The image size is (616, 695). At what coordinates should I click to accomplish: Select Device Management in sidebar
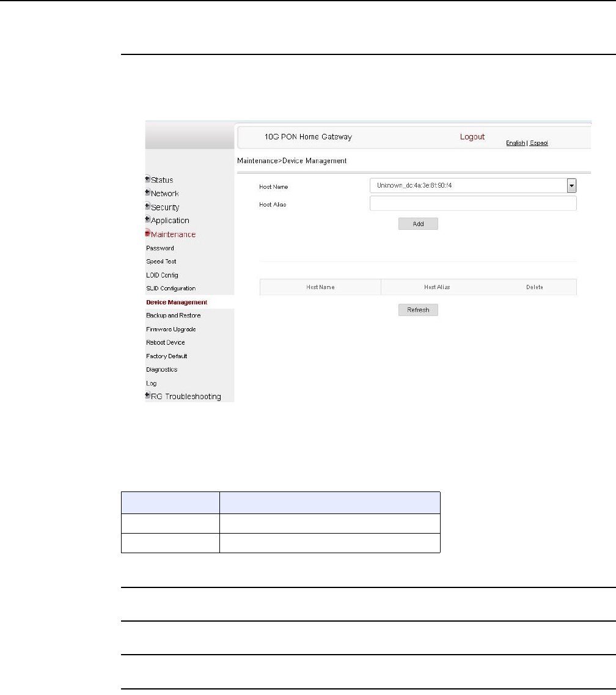pos(177,303)
